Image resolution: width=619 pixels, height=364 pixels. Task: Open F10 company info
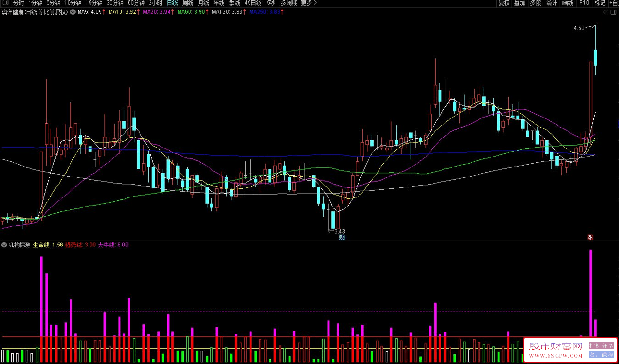(x=584, y=3)
